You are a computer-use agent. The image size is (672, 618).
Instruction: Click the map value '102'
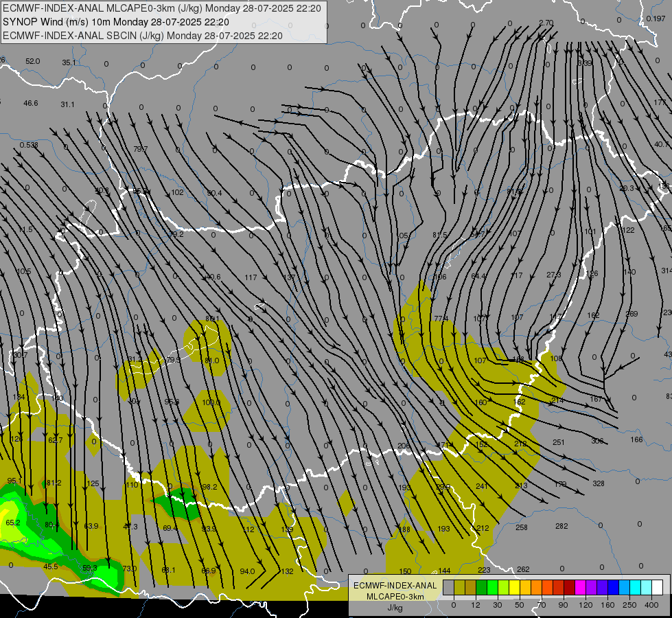point(177,192)
